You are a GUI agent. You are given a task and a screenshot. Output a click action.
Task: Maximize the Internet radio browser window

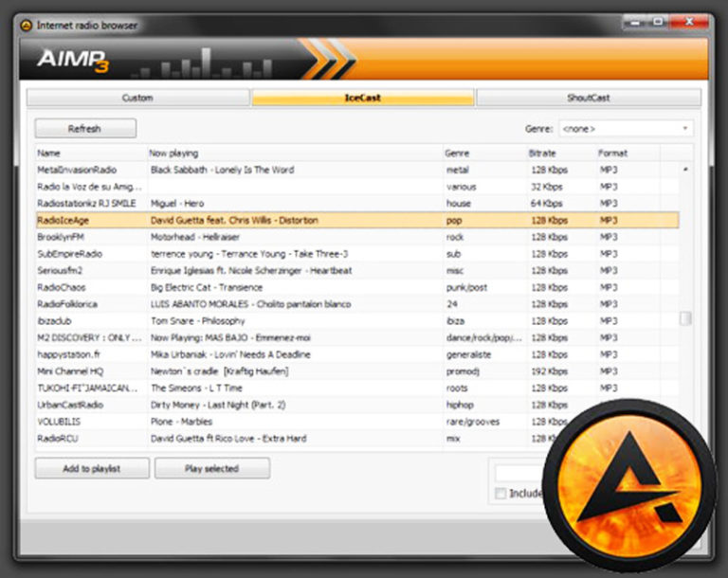(x=658, y=22)
